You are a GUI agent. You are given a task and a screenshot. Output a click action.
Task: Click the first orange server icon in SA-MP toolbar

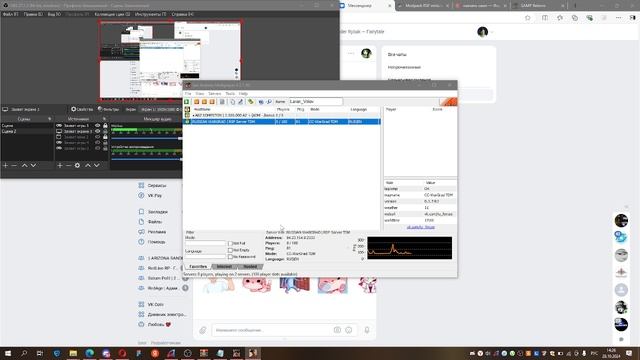196,102
